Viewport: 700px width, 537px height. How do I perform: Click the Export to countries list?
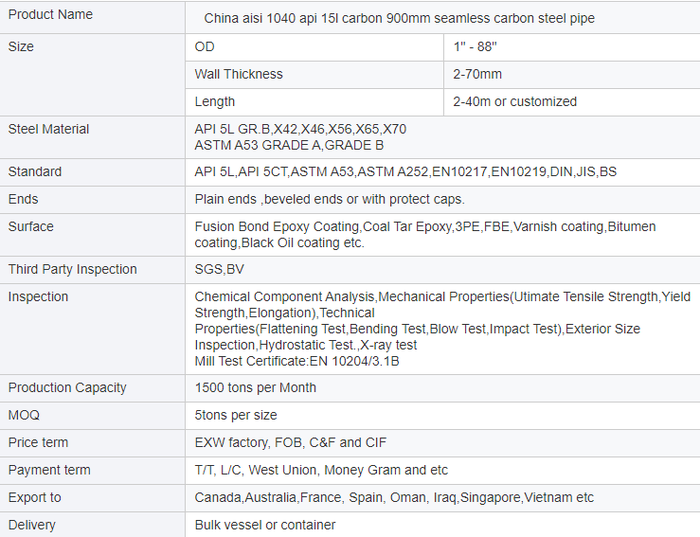394,498
